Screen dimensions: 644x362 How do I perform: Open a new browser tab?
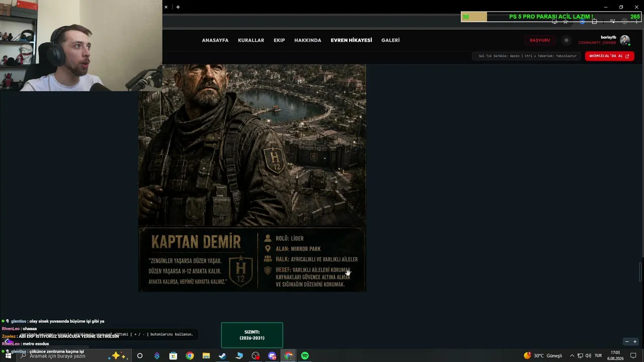pyautogui.click(x=178, y=7)
